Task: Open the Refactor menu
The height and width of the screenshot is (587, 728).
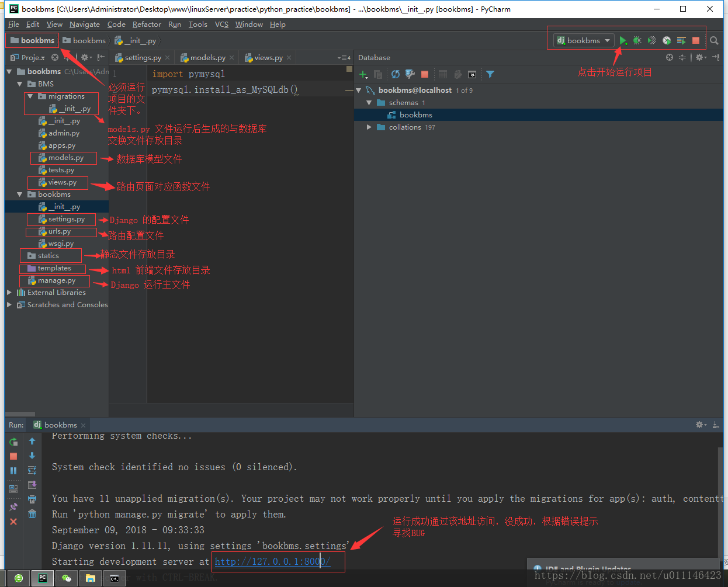Action: click(x=147, y=24)
